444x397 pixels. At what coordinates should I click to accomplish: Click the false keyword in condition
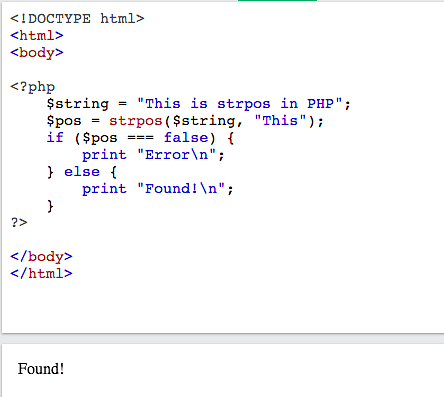(x=186, y=137)
